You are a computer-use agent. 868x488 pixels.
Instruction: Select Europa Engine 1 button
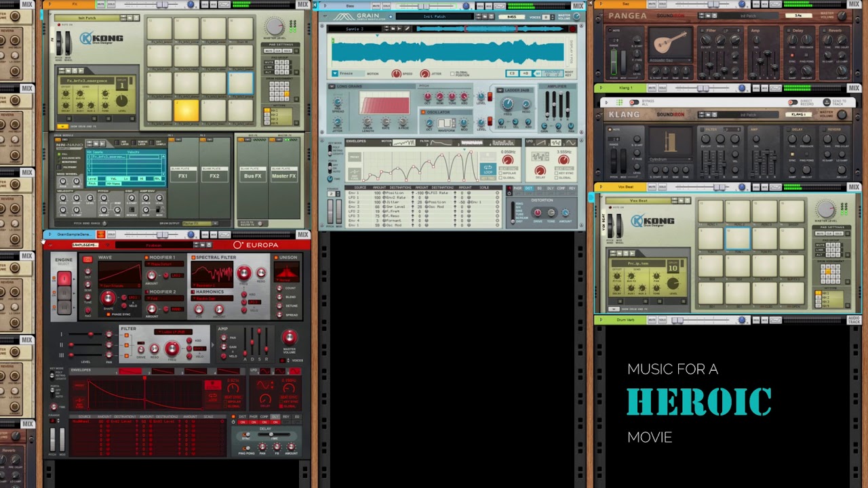[64, 279]
